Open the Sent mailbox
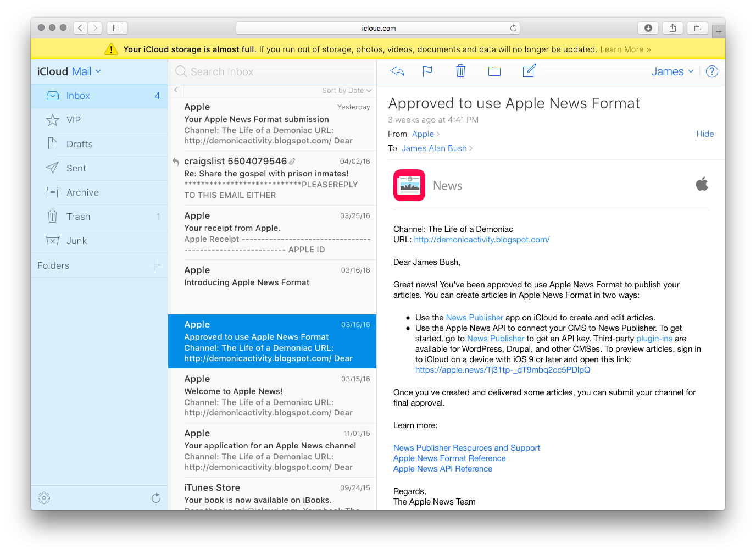Image resolution: width=756 pixels, height=554 pixels. (x=99, y=168)
